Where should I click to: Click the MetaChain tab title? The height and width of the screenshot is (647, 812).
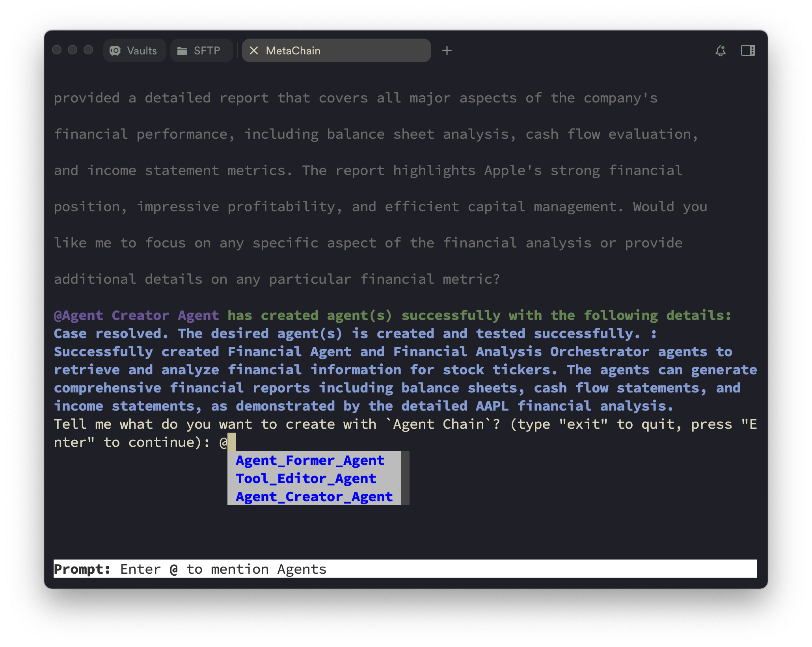coord(293,50)
